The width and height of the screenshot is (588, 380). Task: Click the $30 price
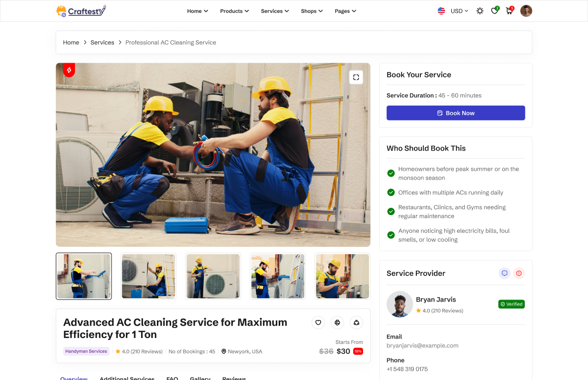click(343, 351)
